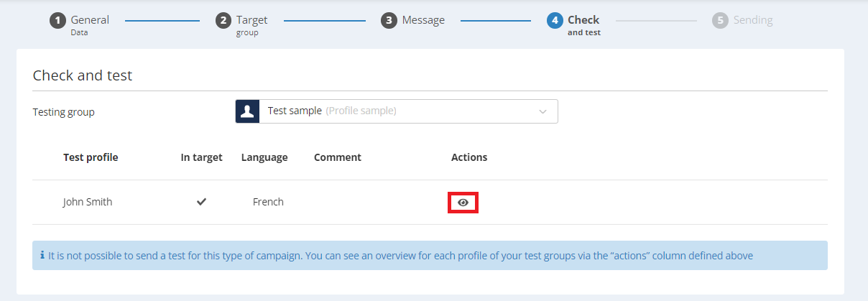Click the profile person icon in Testing group

coord(247,111)
